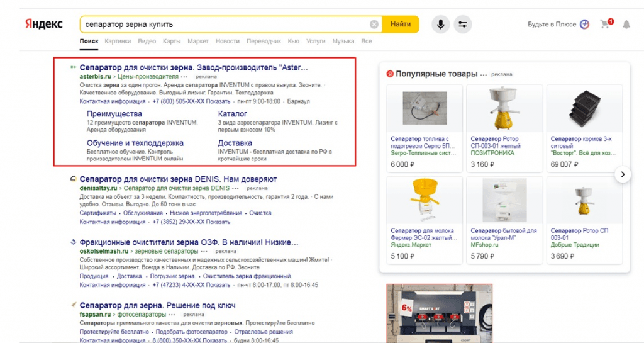This screenshot has height=343, width=644.
Task: Click the Яндекс logo
Action: tap(43, 24)
